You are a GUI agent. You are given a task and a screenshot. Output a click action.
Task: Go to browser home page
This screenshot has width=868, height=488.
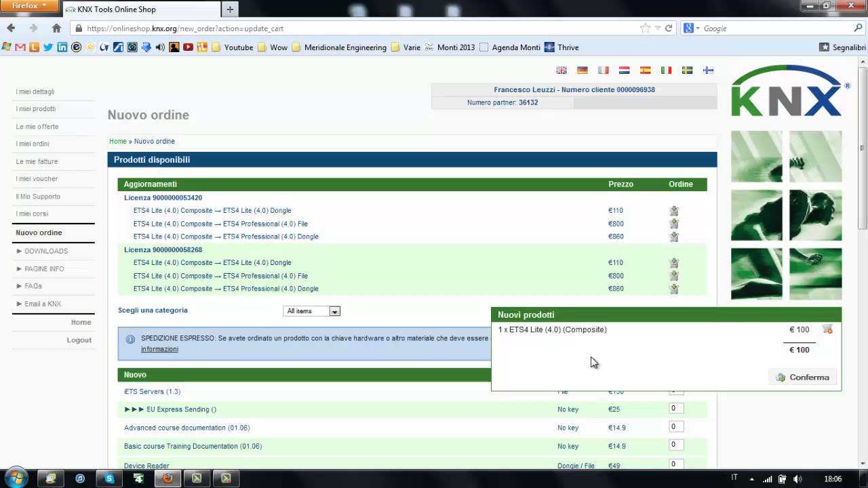point(56,28)
